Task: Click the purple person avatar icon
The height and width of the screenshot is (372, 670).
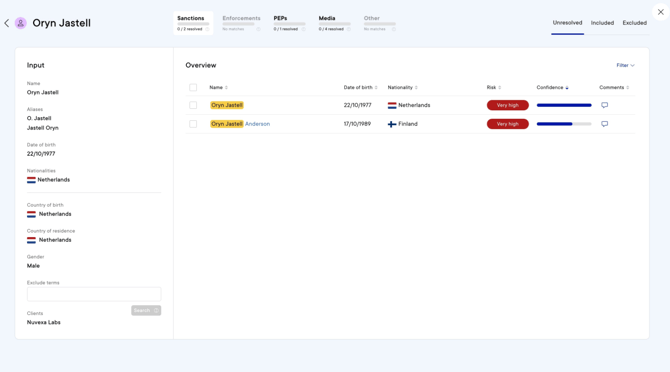Action: tap(21, 23)
